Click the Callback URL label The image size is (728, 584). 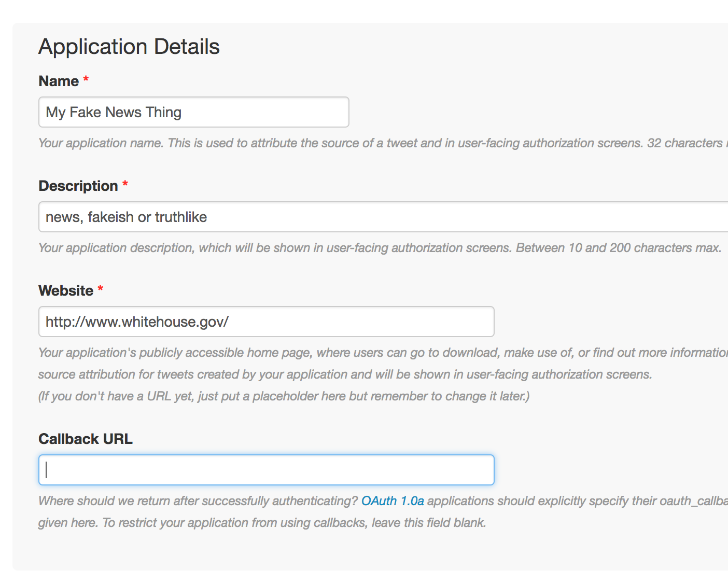click(86, 439)
